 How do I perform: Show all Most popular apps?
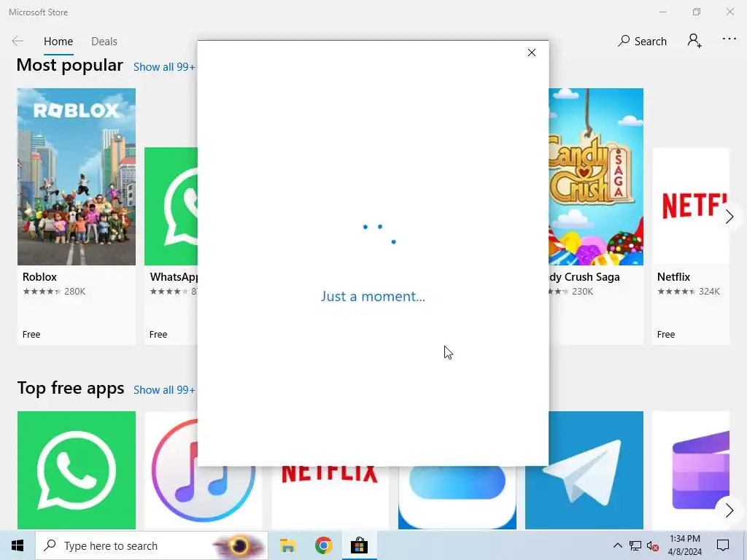[164, 67]
